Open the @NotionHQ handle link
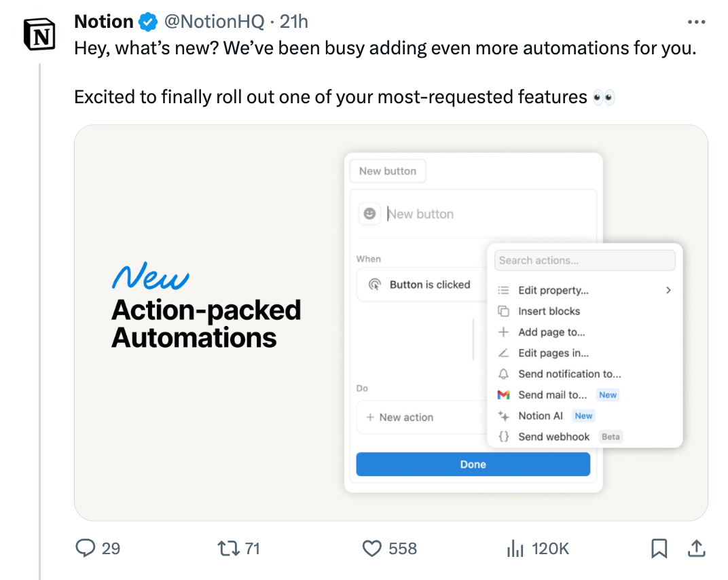This screenshot has width=728, height=580. [x=214, y=22]
